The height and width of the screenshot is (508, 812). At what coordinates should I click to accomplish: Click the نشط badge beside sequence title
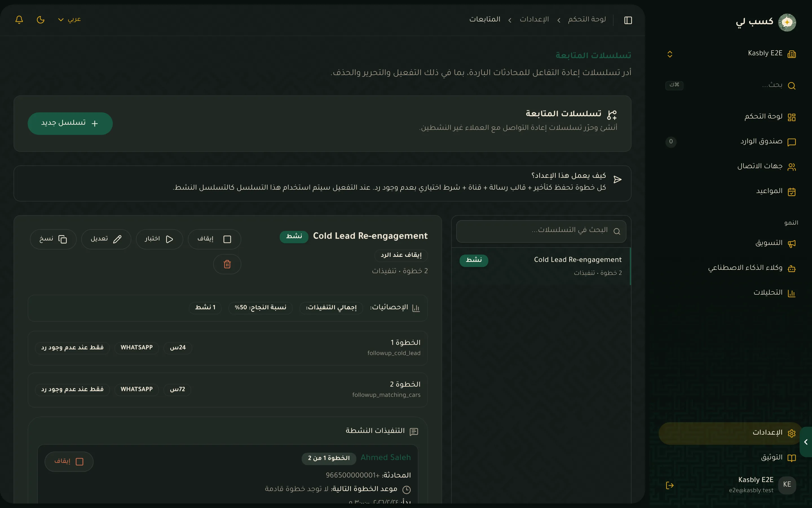pyautogui.click(x=294, y=237)
